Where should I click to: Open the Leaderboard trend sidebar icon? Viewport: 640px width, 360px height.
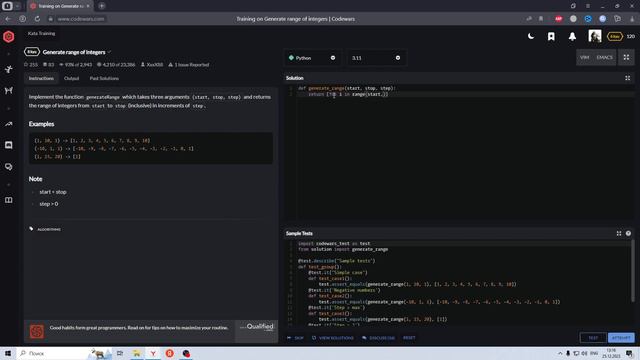[x=9, y=124]
